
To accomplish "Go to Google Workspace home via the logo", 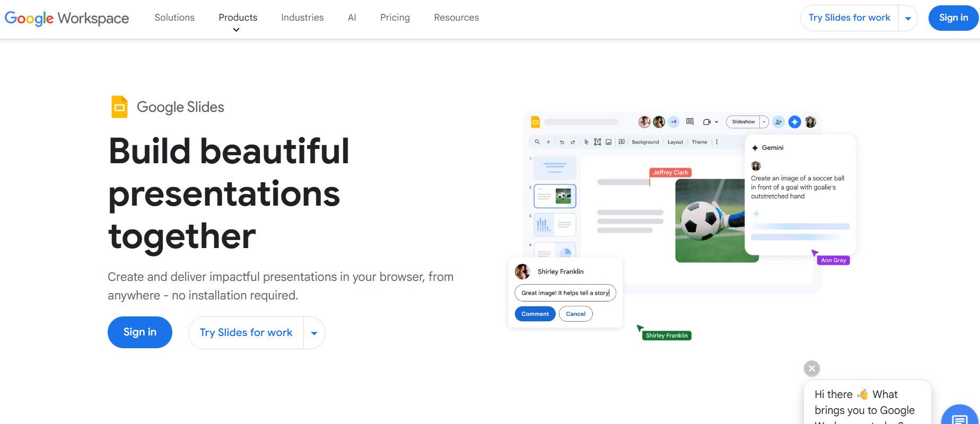I will [67, 18].
